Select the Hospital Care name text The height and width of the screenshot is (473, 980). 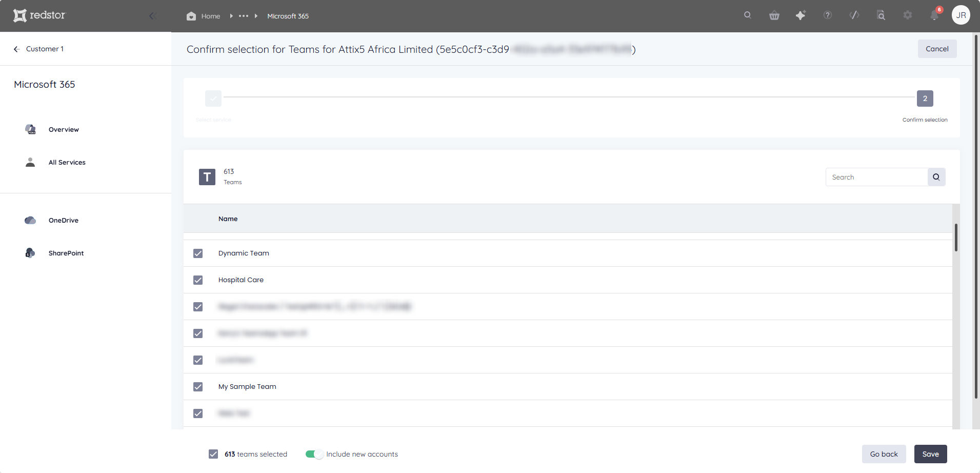click(x=241, y=280)
